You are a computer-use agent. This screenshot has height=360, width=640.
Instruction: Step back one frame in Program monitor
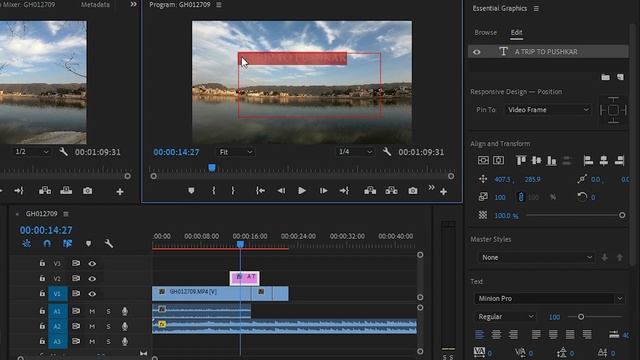[x=281, y=191]
